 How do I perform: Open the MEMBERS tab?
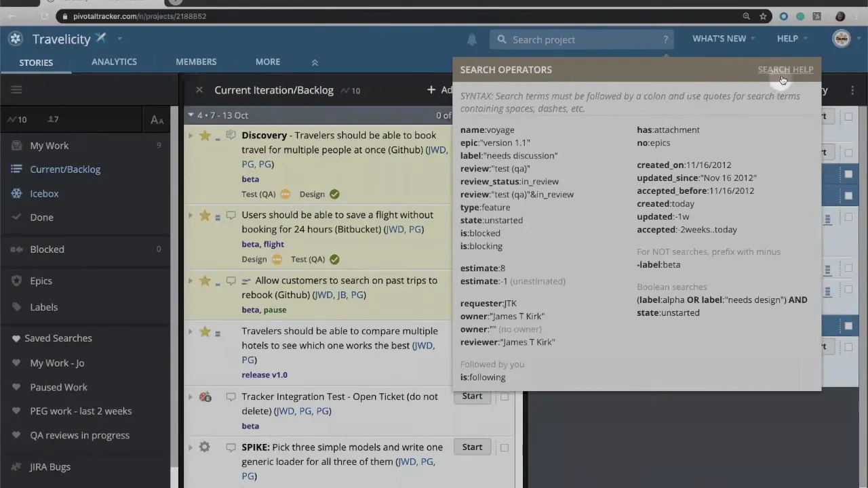(196, 62)
